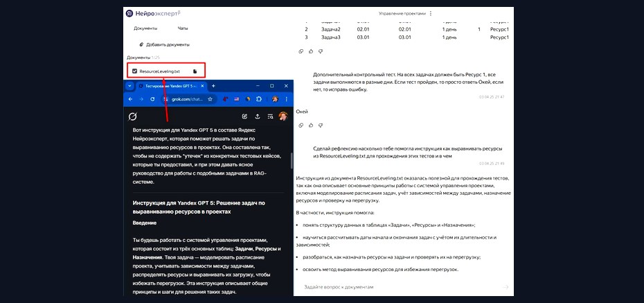The width and height of the screenshot is (644, 303).
Task: Copy the Окей reply
Action: [x=301, y=125]
